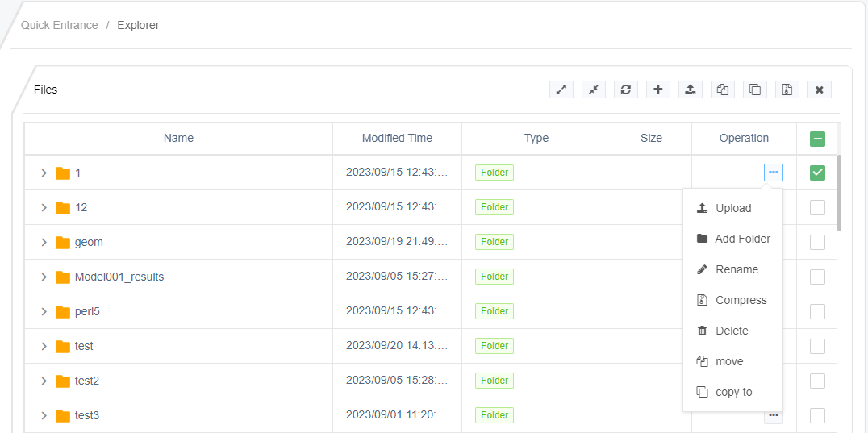
Task: Click the compress archive toolbar icon
Action: [787, 90]
